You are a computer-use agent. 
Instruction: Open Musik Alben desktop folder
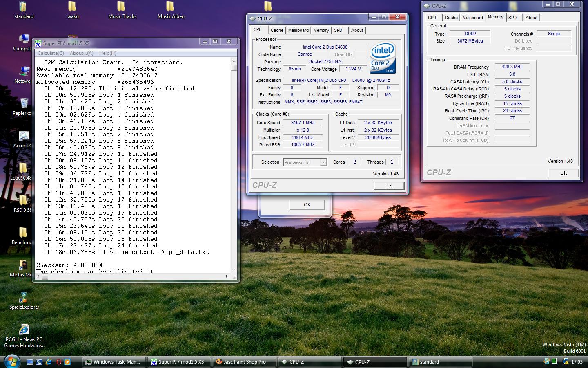[171, 10]
